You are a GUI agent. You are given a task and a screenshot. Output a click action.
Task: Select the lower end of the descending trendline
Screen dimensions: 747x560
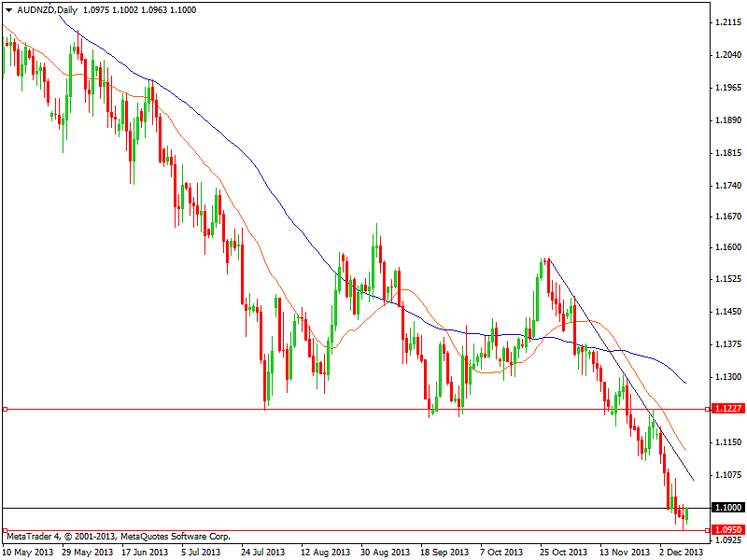(693, 480)
